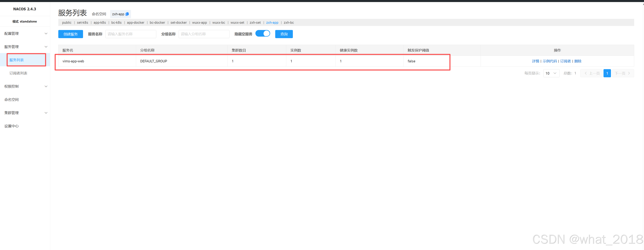Viewport: 644px width, 250px height.
Task: Open the page size dropdown showing 10
Action: click(551, 73)
